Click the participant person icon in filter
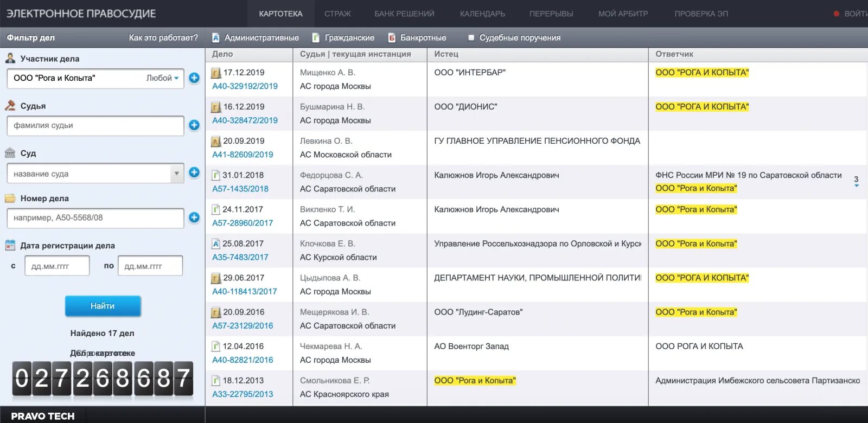Viewport: 868px width, 423px height. pos(10,58)
